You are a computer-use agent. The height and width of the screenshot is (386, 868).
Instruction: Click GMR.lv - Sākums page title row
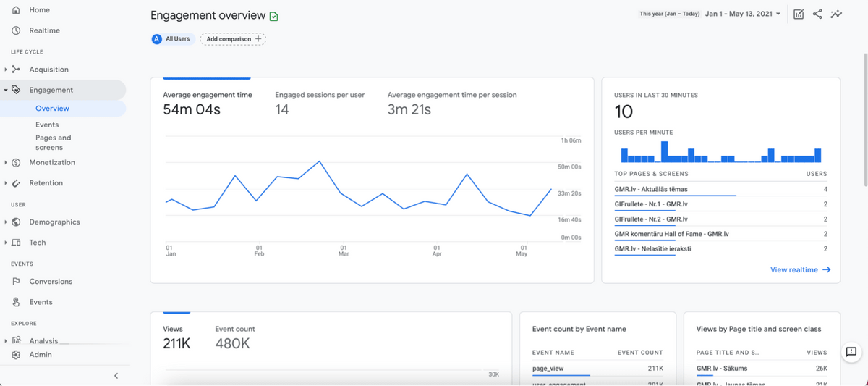(x=762, y=369)
